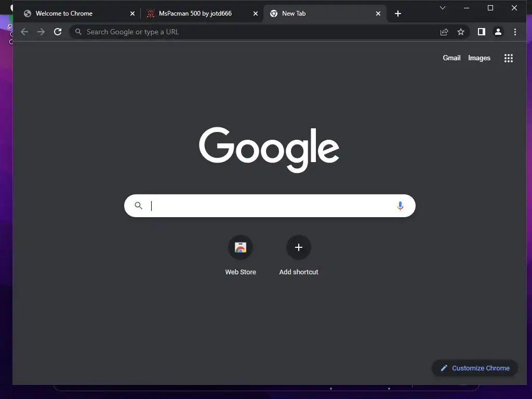This screenshot has height=399, width=532.
Task: Maximize the Chrome window
Action: point(490,8)
